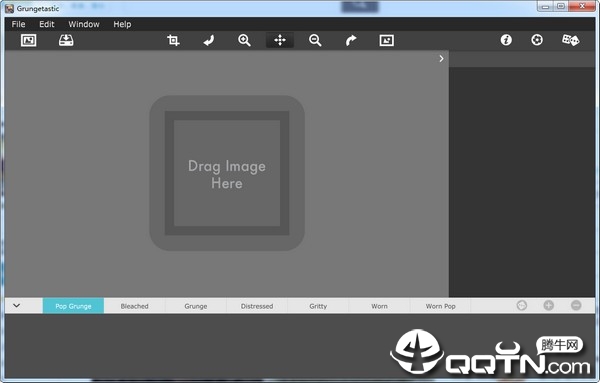Minimize the Grungetastic window
Screen dimensions: 600x383
(545, 7)
